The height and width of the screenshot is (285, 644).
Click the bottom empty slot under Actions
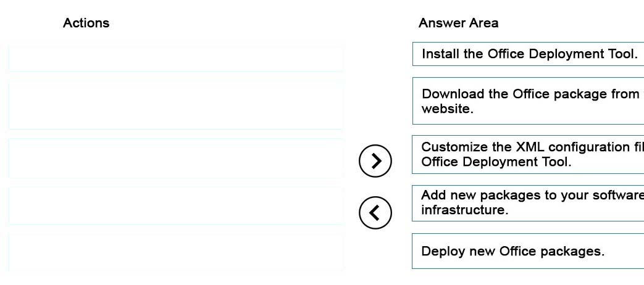point(176,252)
